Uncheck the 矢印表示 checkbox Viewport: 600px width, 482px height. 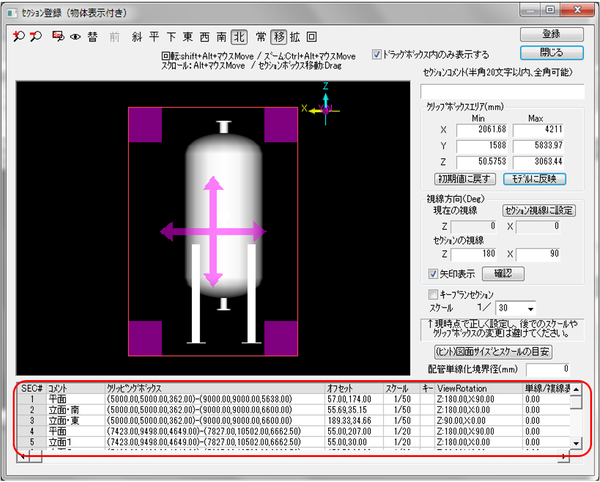pos(432,272)
